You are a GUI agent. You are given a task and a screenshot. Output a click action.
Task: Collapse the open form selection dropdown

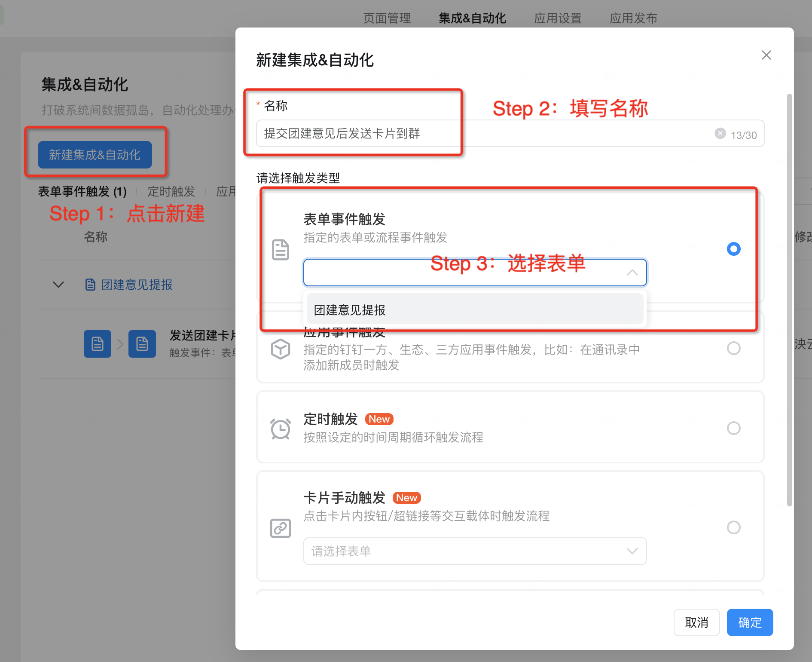(632, 273)
